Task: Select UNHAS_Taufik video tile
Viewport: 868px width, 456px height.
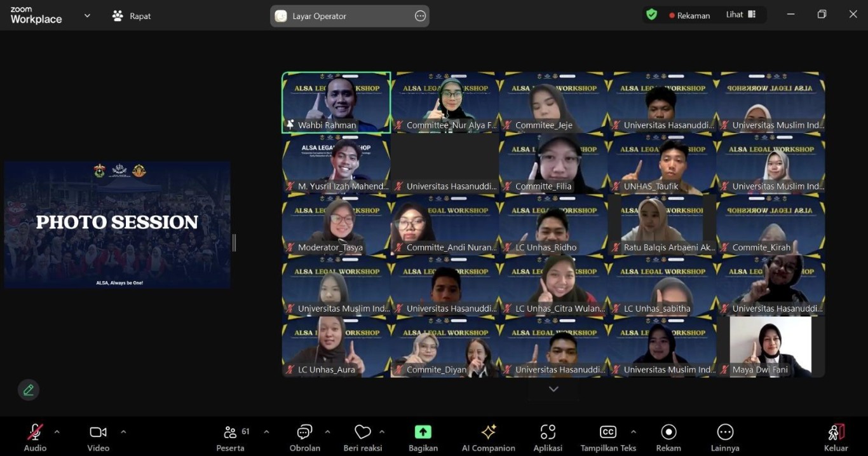Action: pos(662,163)
